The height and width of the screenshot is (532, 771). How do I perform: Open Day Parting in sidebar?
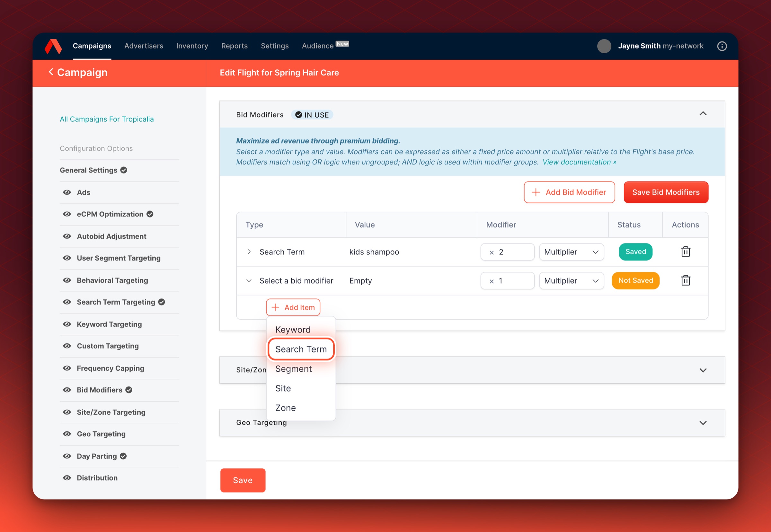tap(97, 456)
